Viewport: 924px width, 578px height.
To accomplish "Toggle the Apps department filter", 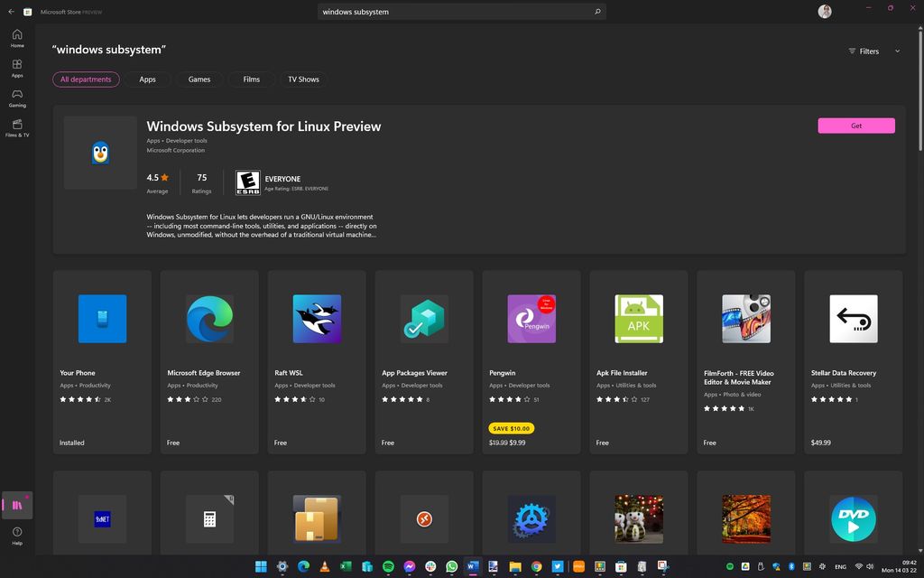I will tap(147, 79).
